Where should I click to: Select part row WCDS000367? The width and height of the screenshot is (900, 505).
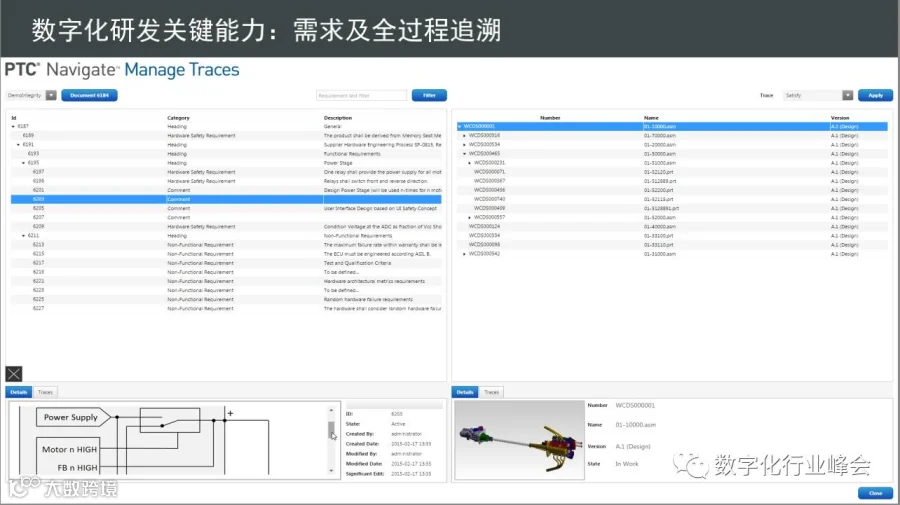tap(672, 181)
